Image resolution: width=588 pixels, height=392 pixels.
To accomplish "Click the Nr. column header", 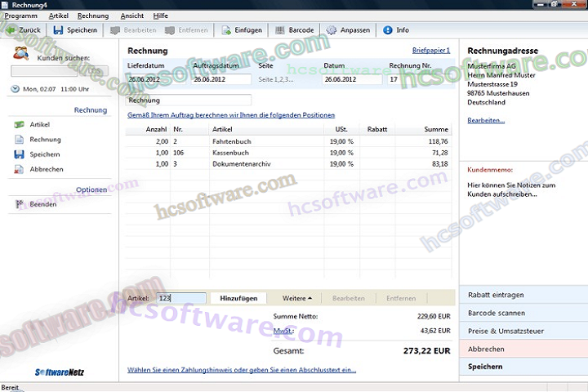I will coord(189,129).
